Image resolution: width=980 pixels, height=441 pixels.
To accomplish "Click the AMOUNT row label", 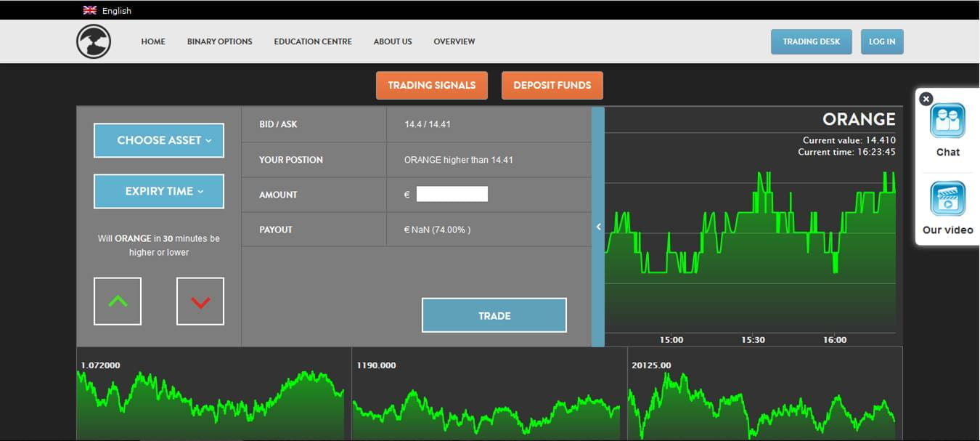I will click(x=278, y=195).
